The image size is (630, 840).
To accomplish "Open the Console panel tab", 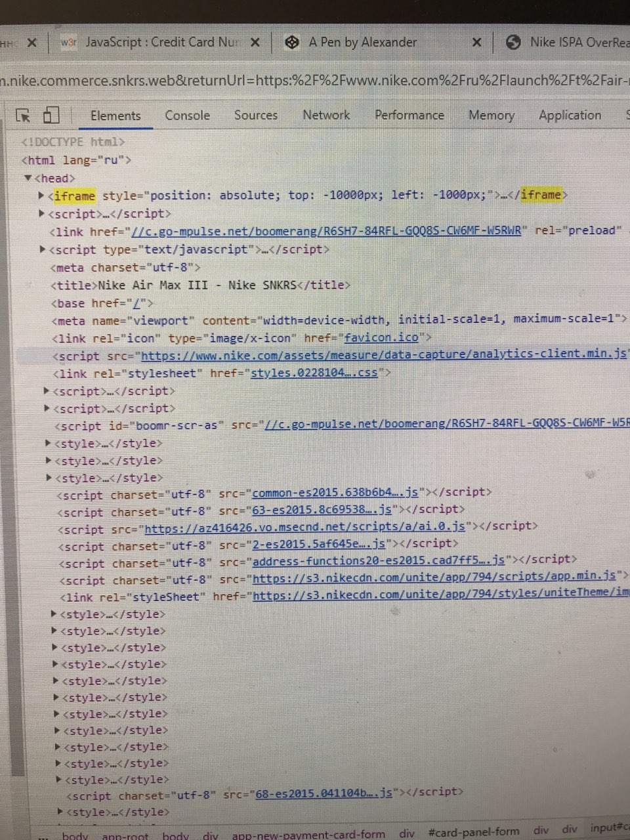I will [x=188, y=115].
